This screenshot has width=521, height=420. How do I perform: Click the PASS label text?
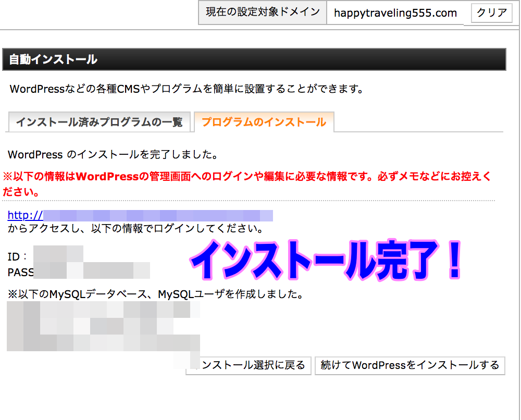21,272
